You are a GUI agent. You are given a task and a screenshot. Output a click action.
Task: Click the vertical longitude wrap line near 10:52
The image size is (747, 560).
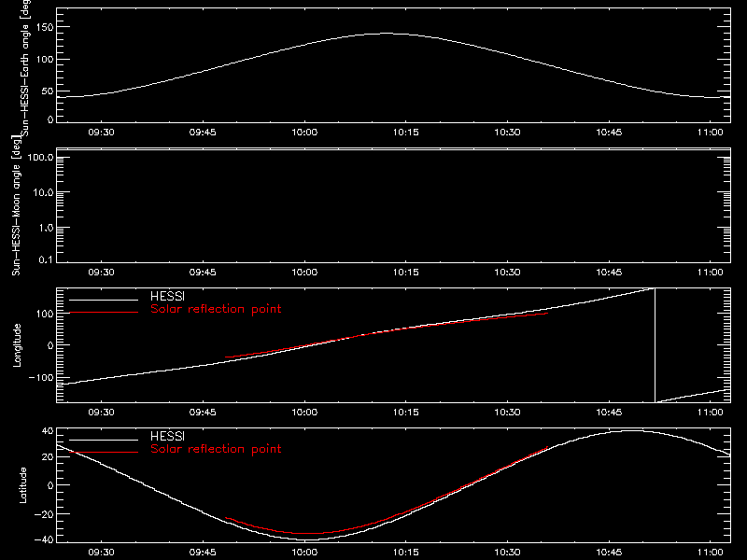click(x=655, y=345)
